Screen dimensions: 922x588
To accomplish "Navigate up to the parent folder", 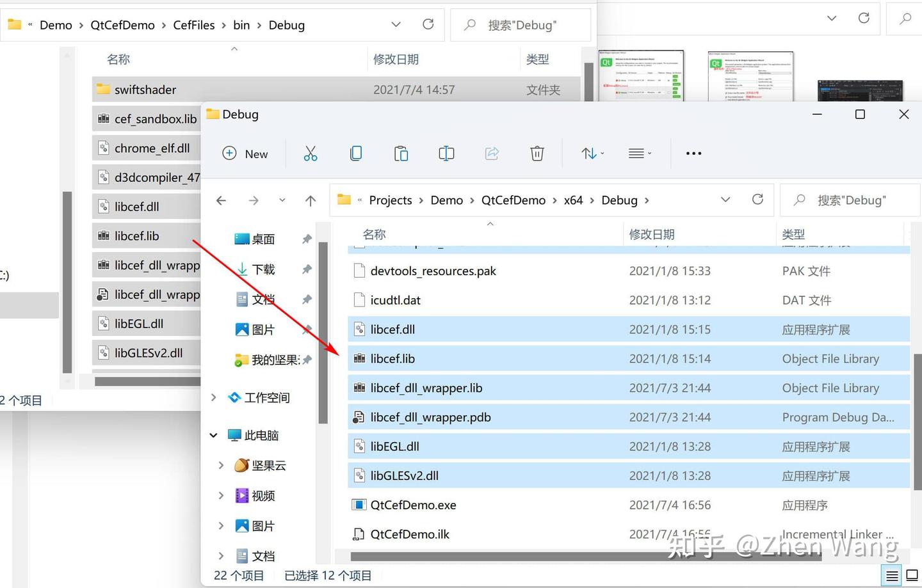I will tap(311, 200).
